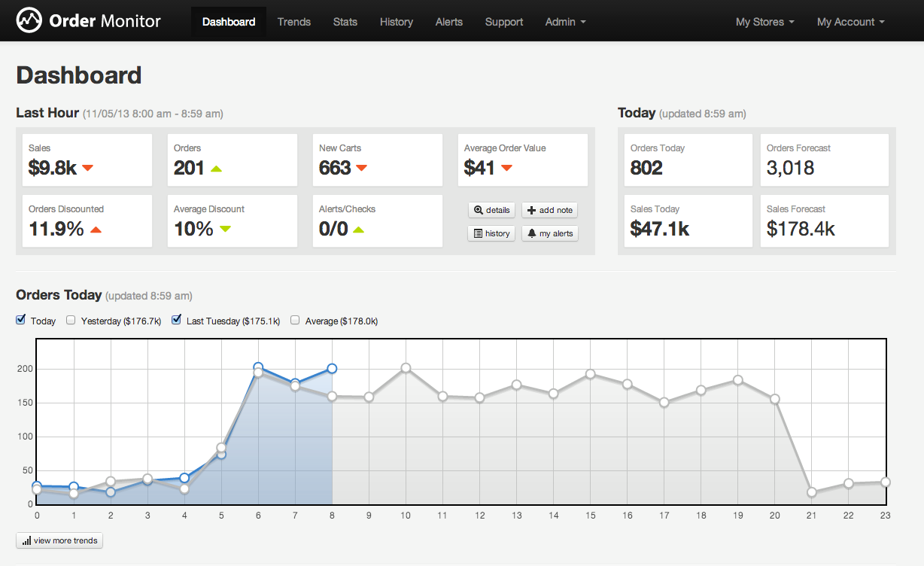
Task: Open the History nav item
Action: pos(397,22)
